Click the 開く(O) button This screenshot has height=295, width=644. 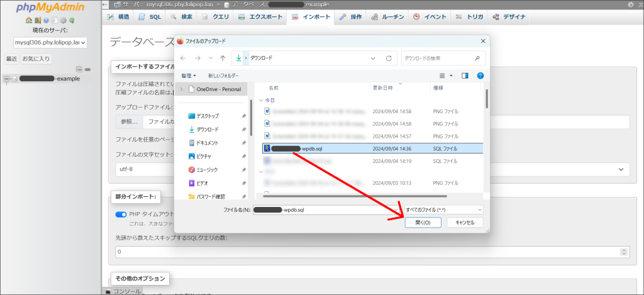(x=423, y=222)
